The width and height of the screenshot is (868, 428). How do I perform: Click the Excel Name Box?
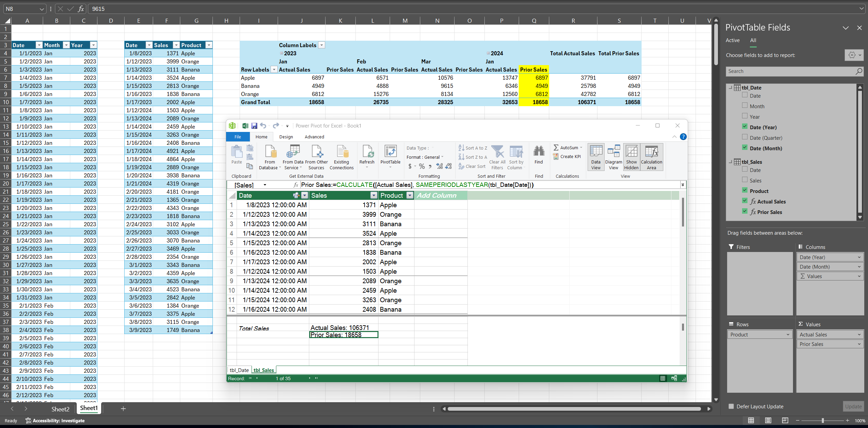tap(24, 9)
